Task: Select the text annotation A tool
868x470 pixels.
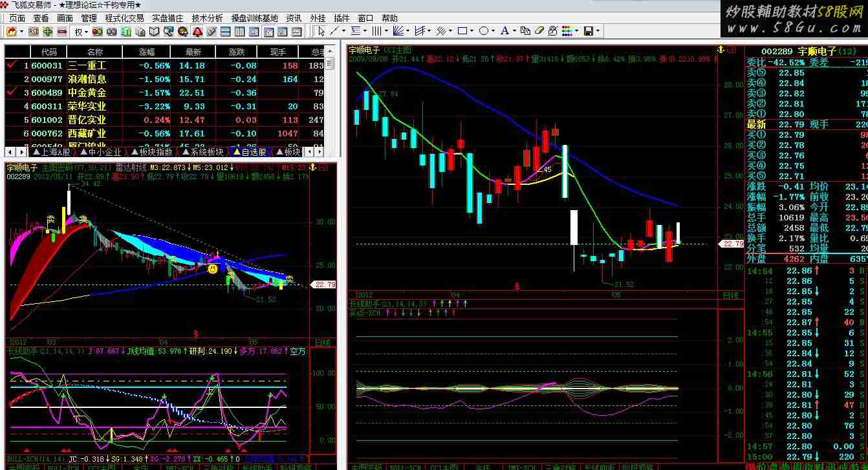Action: (505, 31)
